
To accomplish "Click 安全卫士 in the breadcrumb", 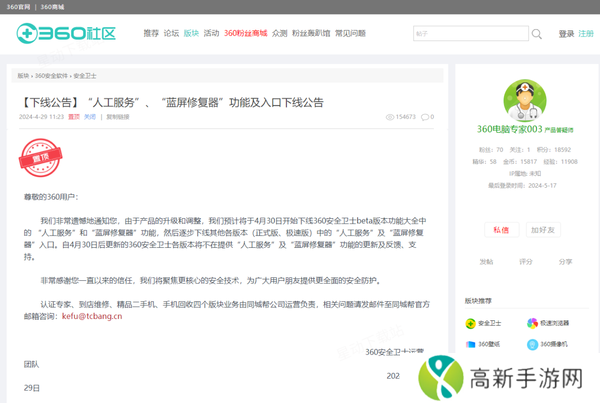I will tap(85, 76).
